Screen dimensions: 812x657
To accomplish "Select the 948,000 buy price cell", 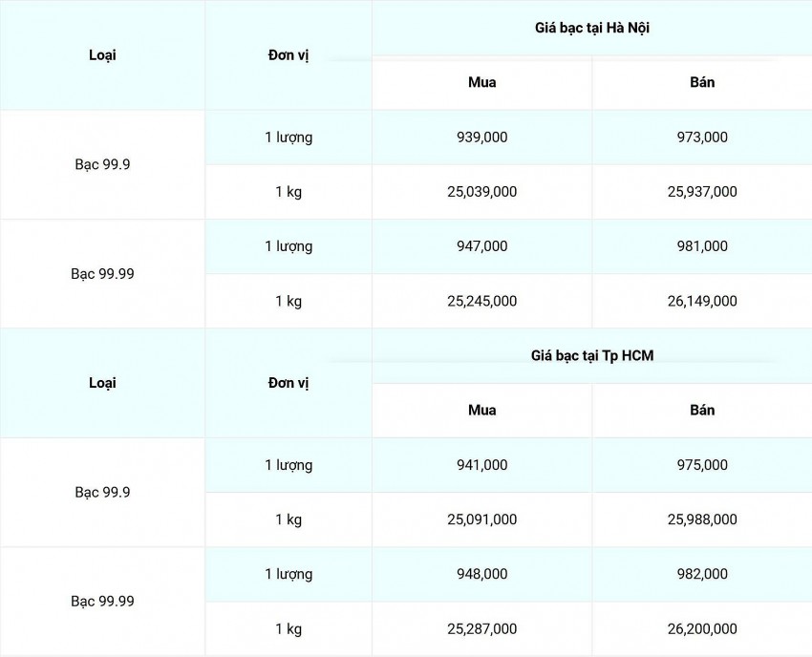I will coord(482,574).
